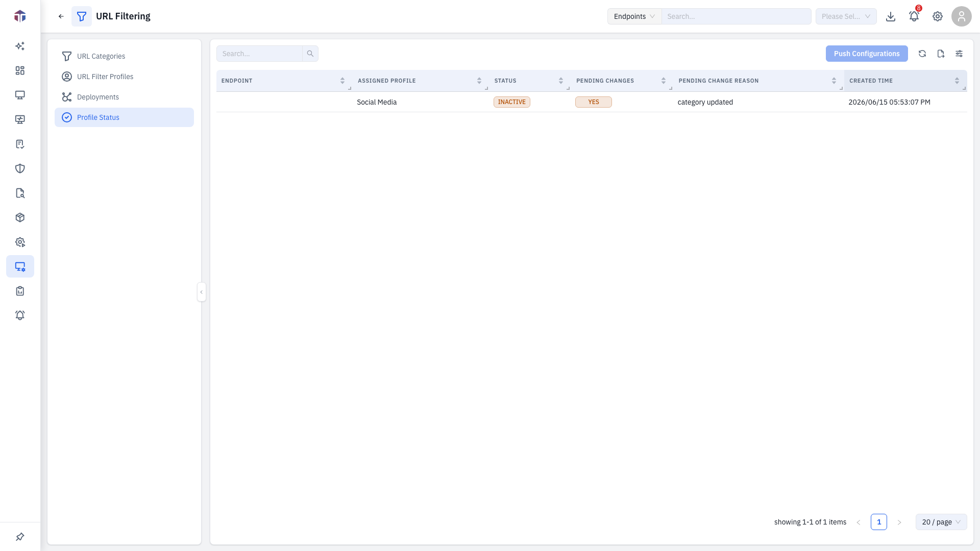Go to page 1 in pagination

tap(879, 522)
